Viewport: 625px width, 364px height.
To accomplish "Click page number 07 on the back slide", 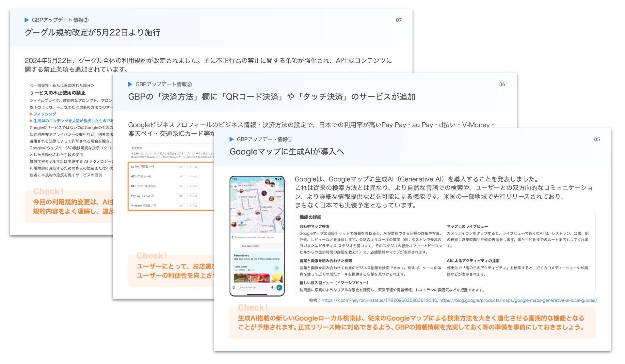I will click(x=399, y=20).
